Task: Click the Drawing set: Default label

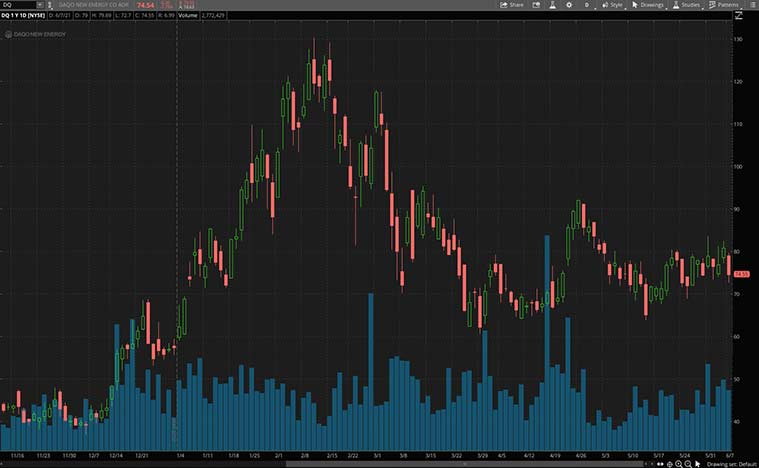Action: [729, 464]
